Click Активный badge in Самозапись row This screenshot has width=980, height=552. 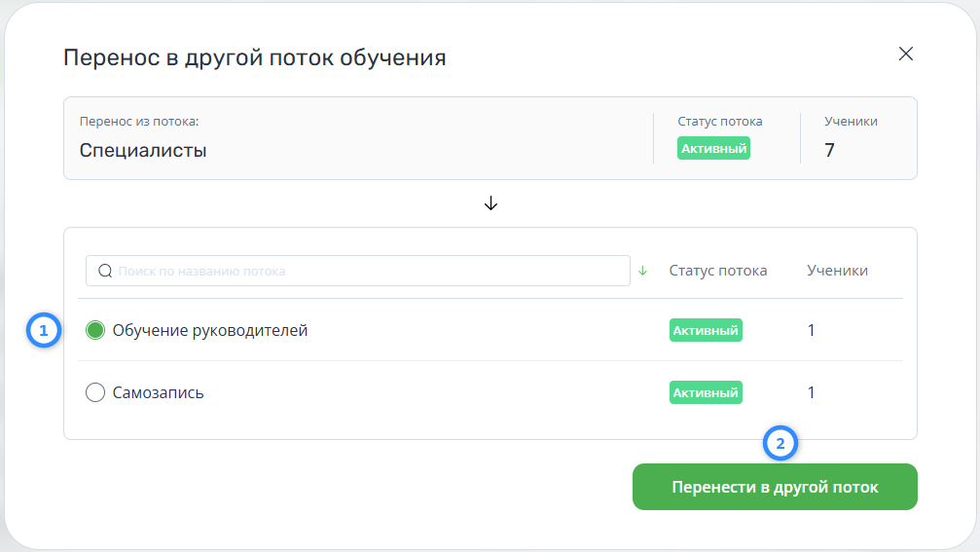[x=706, y=392]
